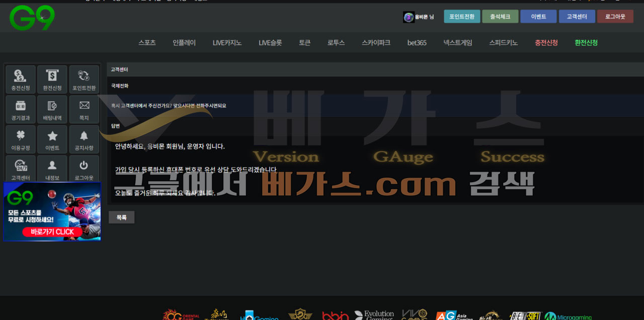The height and width of the screenshot is (320, 644).
Task: View 이용규정 clover icon
Action: point(21,139)
